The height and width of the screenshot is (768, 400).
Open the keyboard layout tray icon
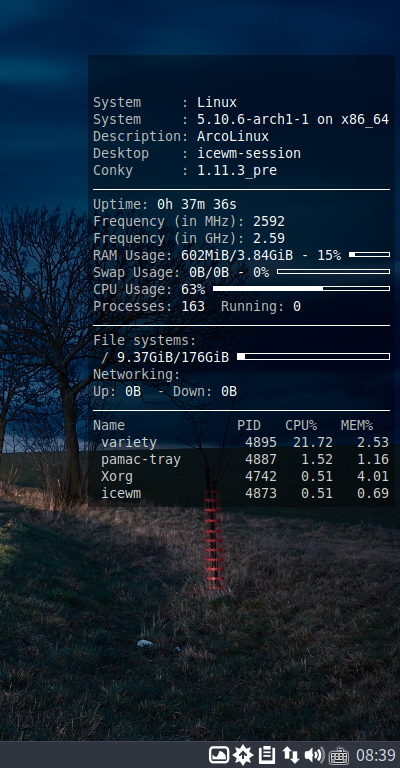coord(338,755)
